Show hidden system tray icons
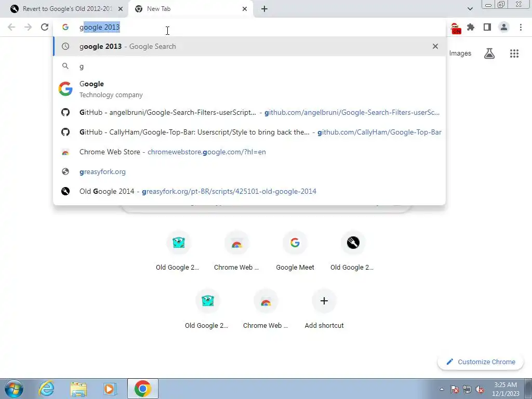 coord(442,389)
